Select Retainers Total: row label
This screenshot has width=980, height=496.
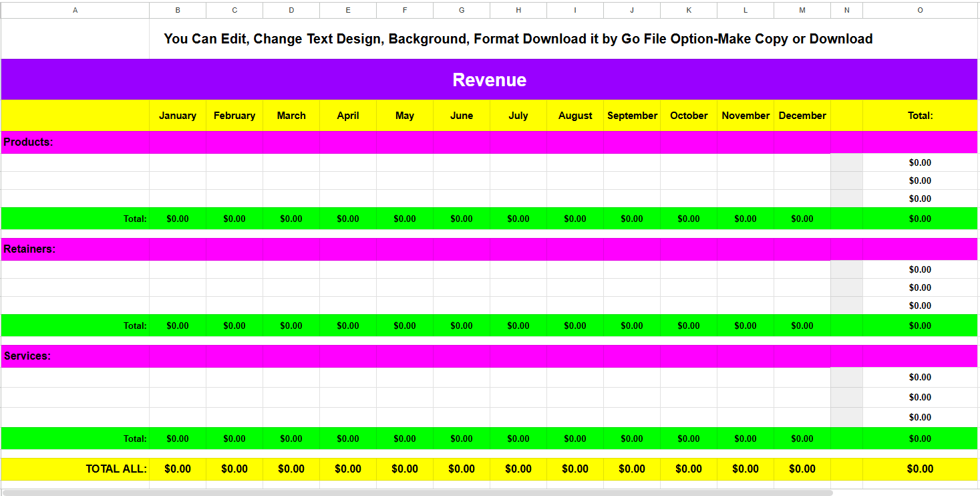tap(135, 326)
